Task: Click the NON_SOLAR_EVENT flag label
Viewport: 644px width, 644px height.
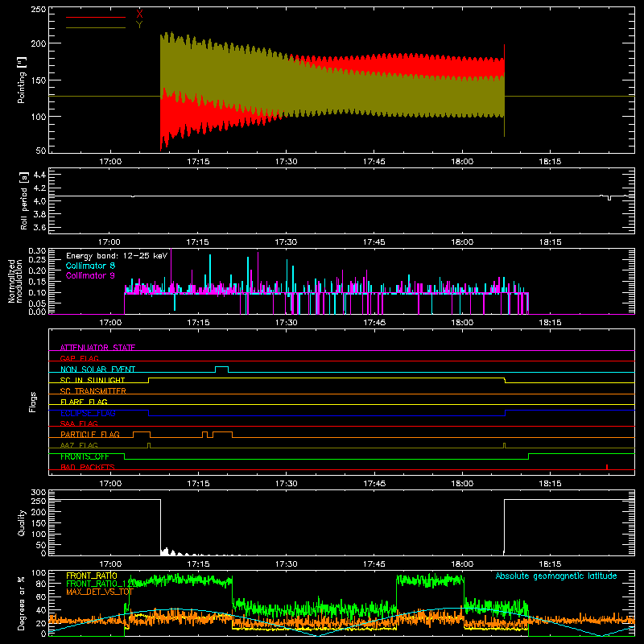Action: [x=97, y=369]
